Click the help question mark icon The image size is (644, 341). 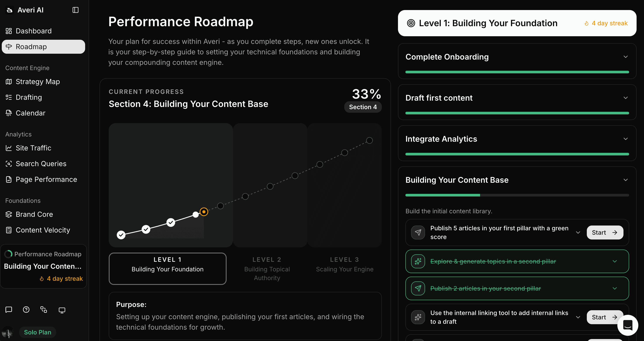(26, 310)
